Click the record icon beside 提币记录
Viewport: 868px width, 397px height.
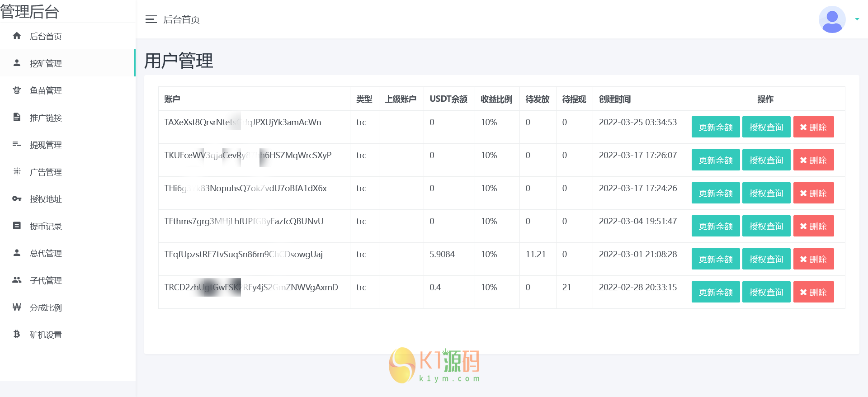point(17,226)
